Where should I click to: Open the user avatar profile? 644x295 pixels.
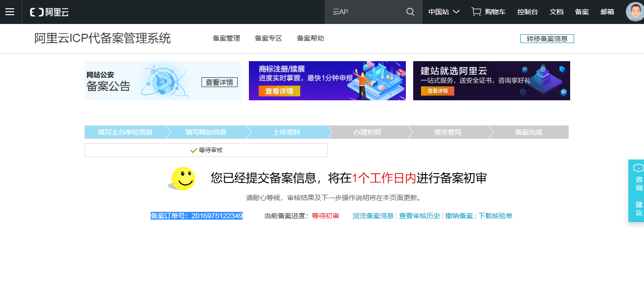[x=635, y=12]
